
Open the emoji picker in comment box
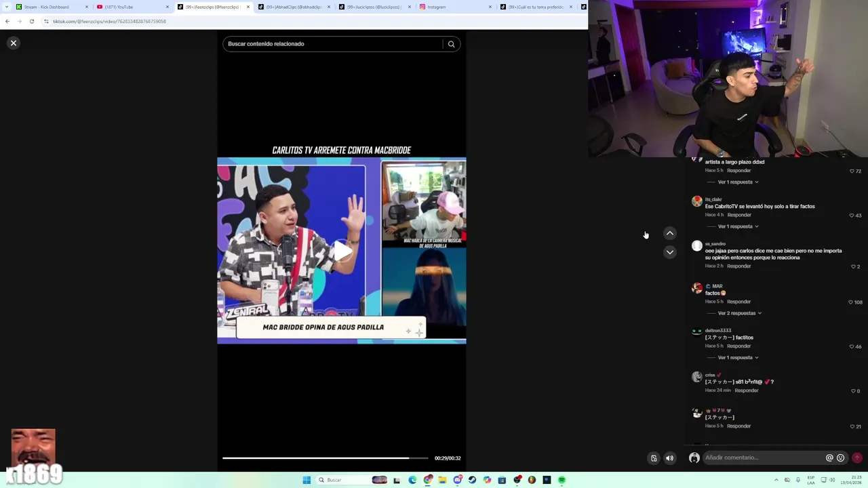point(841,457)
